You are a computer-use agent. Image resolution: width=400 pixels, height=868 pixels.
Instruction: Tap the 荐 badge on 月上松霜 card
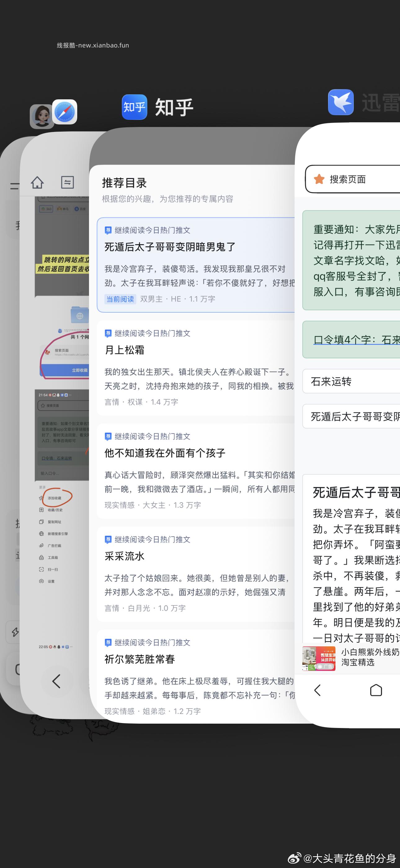[108, 334]
